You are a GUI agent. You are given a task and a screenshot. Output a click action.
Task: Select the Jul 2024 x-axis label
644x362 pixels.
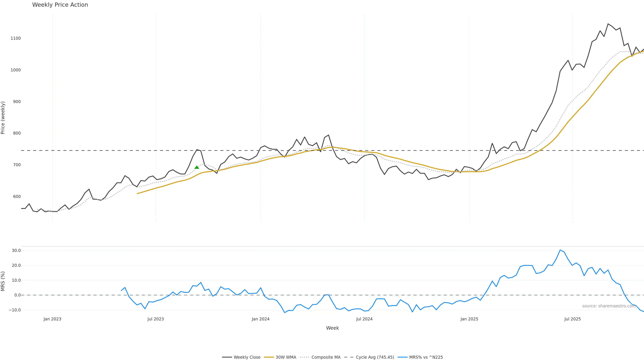[x=364, y=319]
